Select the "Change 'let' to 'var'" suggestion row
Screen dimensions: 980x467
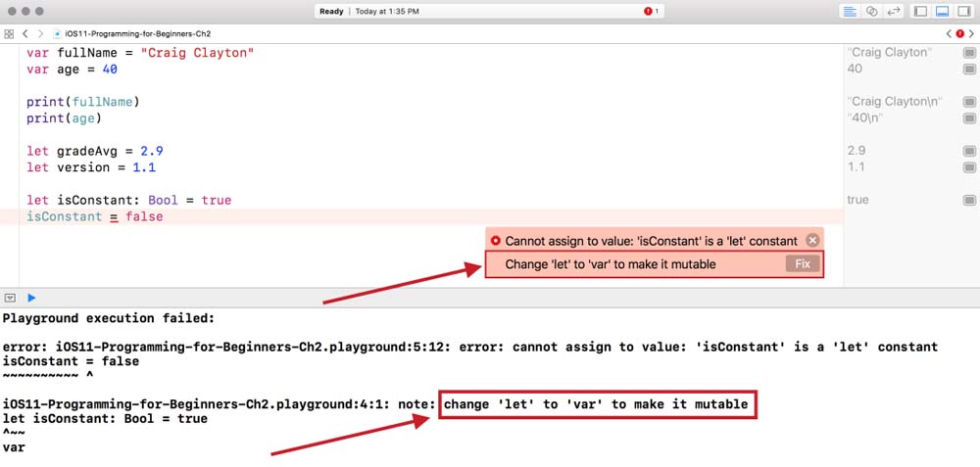655,264
